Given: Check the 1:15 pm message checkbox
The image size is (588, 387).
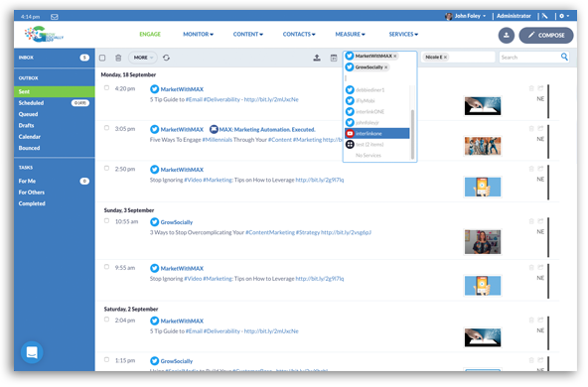Looking at the screenshot, I should (107, 359).
